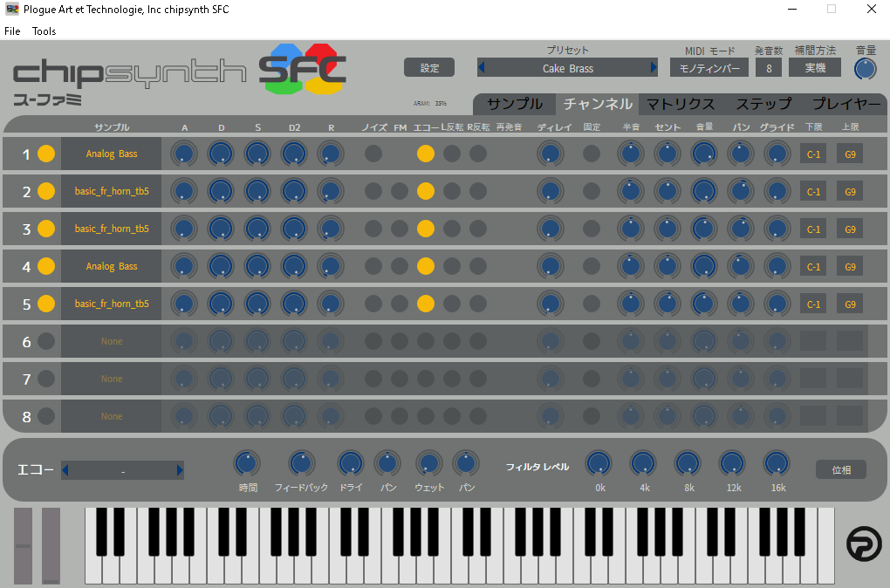Click the 位相 phase button
The image size is (890, 588).
click(841, 469)
